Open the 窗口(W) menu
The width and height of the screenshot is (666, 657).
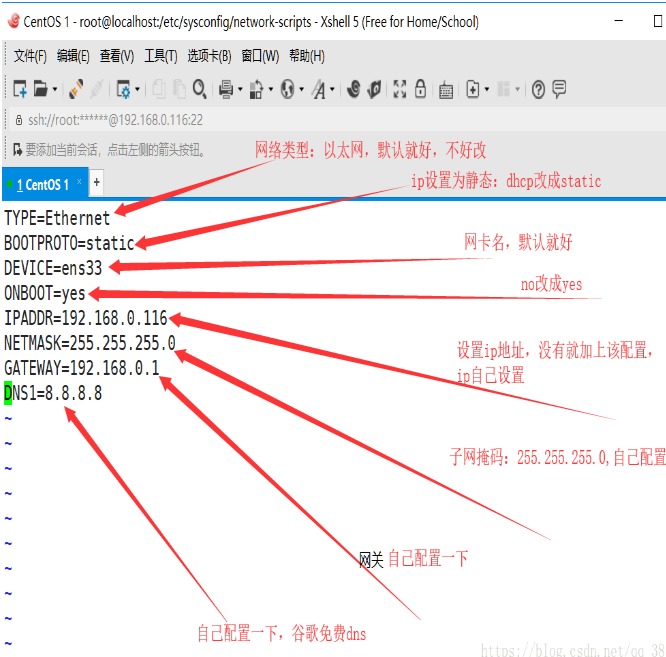(260, 56)
